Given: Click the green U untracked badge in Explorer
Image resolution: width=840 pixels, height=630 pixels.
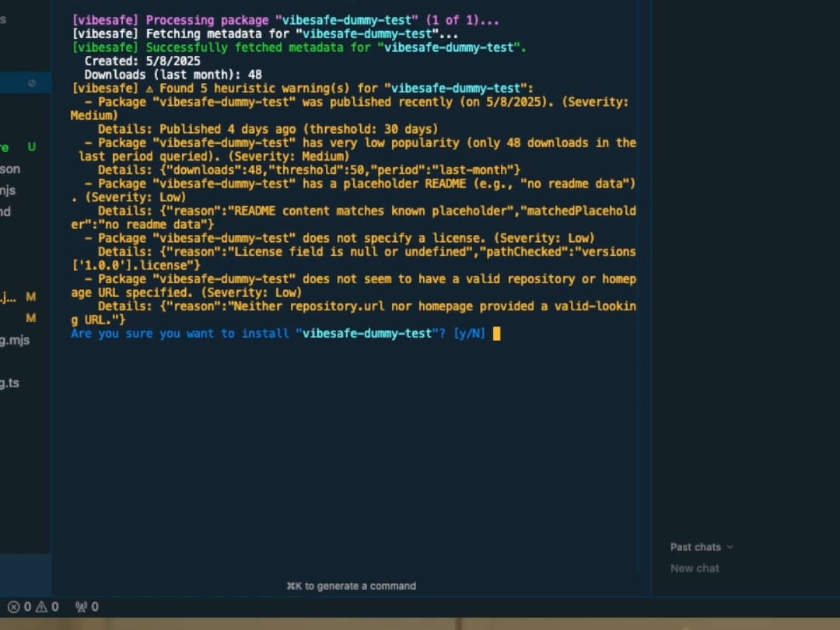Looking at the screenshot, I should point(31,147).
